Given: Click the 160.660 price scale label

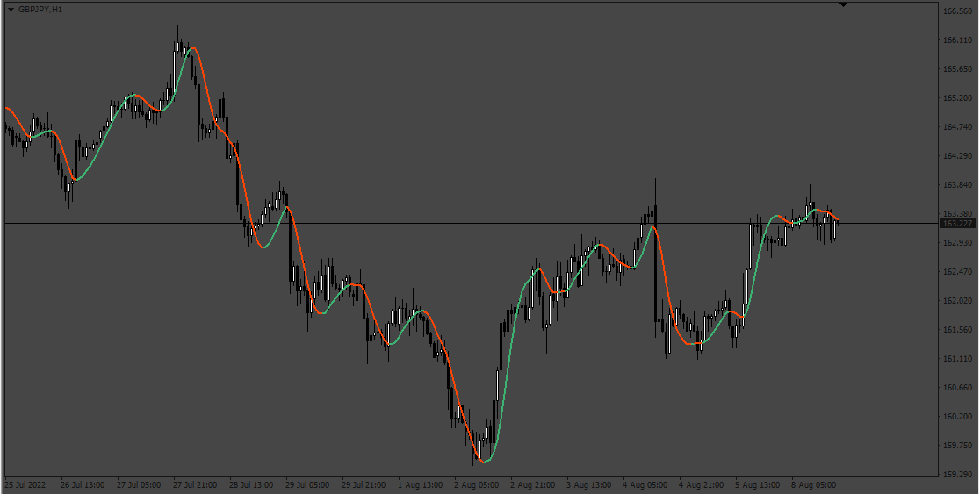Looking at the screenshot, I should tap(957, 387).
